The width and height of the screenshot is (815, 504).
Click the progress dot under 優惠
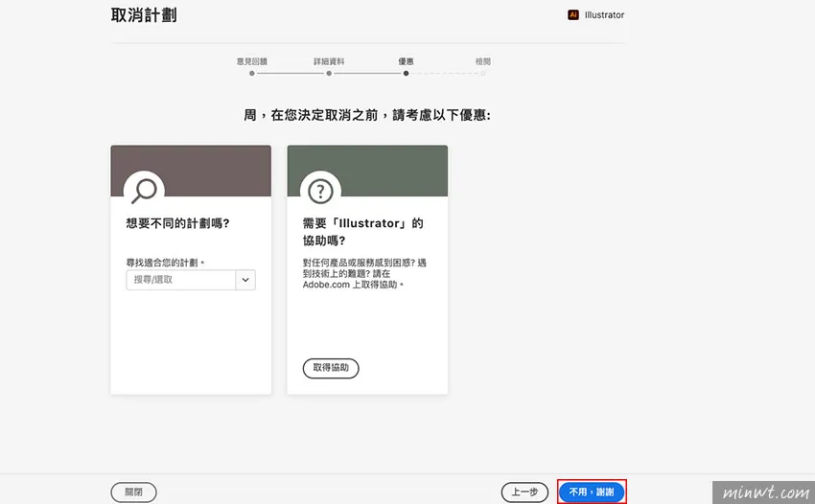[406, 73]
